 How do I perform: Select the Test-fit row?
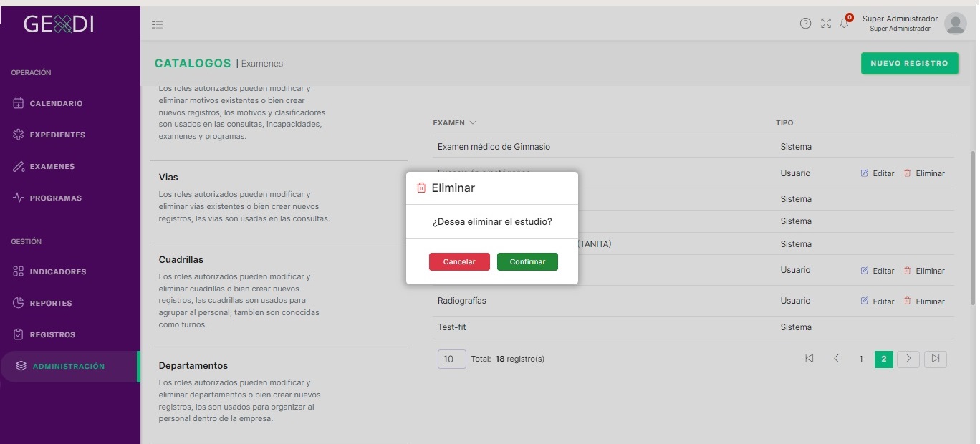click(x=693, y=327)
